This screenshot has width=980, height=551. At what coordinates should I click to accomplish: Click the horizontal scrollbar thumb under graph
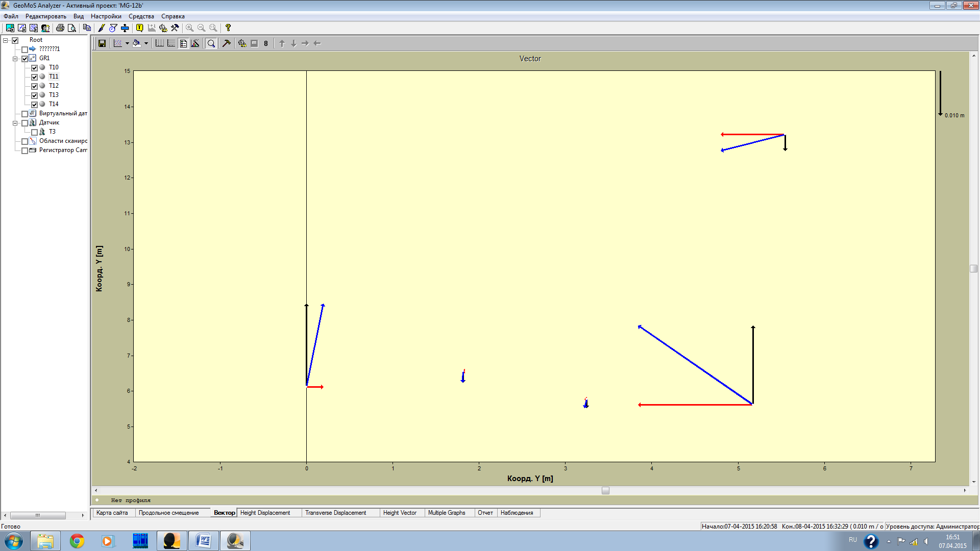[x=605, y=490]
